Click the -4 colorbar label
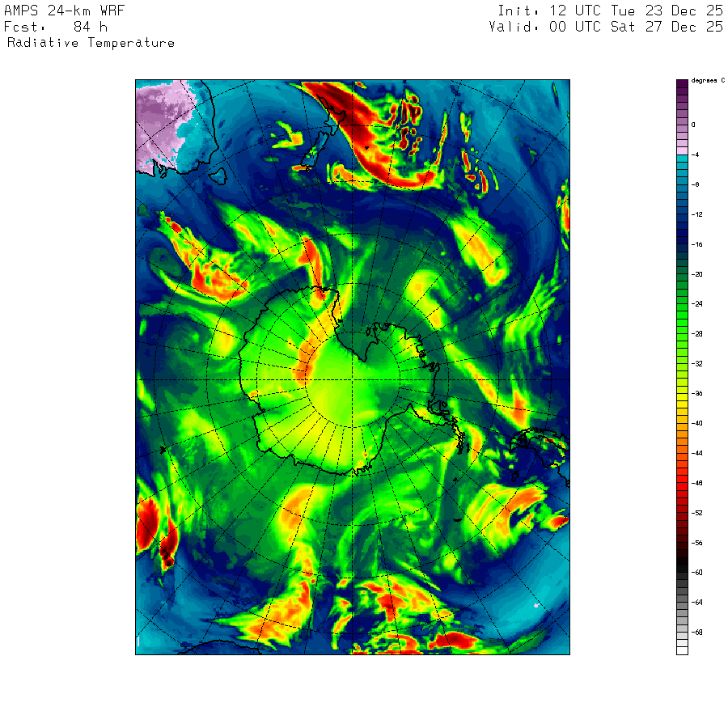728x728 pixels. 695,154
